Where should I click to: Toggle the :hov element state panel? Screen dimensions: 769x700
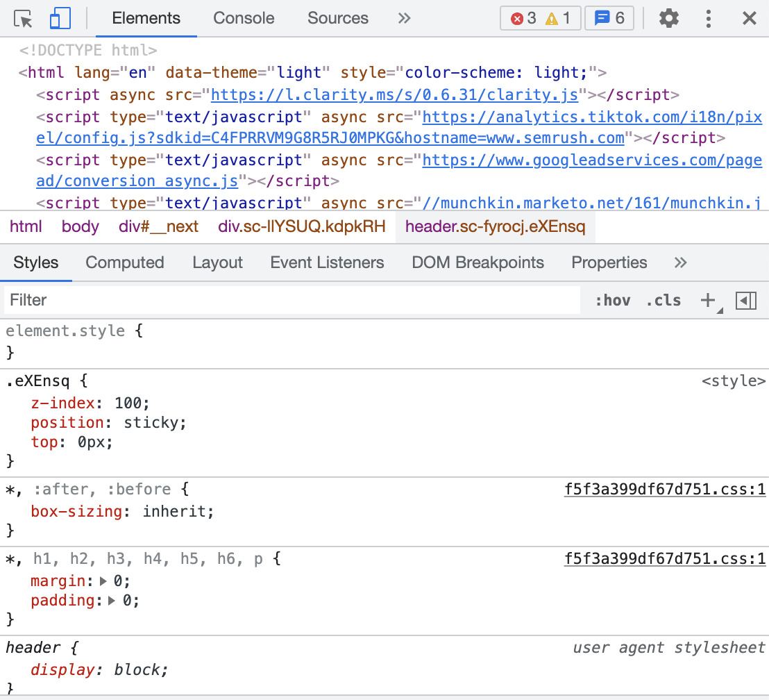612,301
